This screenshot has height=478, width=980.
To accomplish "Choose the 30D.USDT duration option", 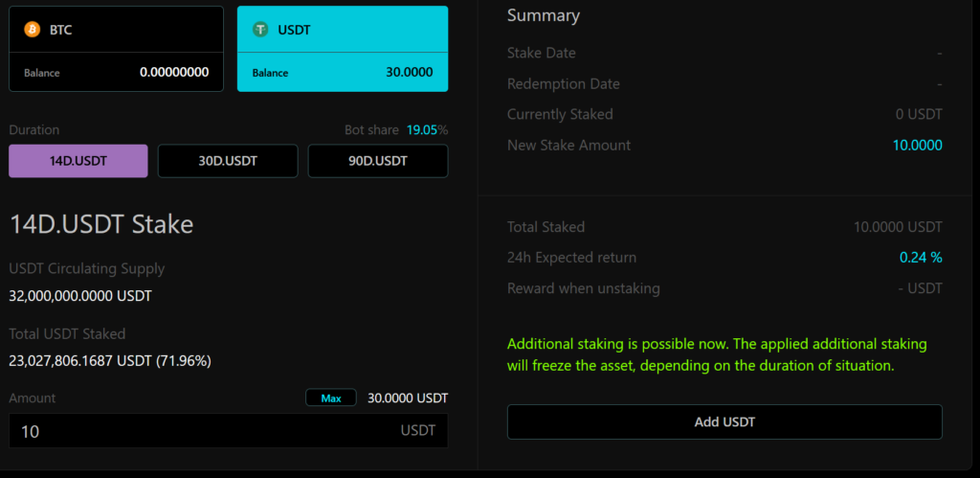I will click(228, 161).
